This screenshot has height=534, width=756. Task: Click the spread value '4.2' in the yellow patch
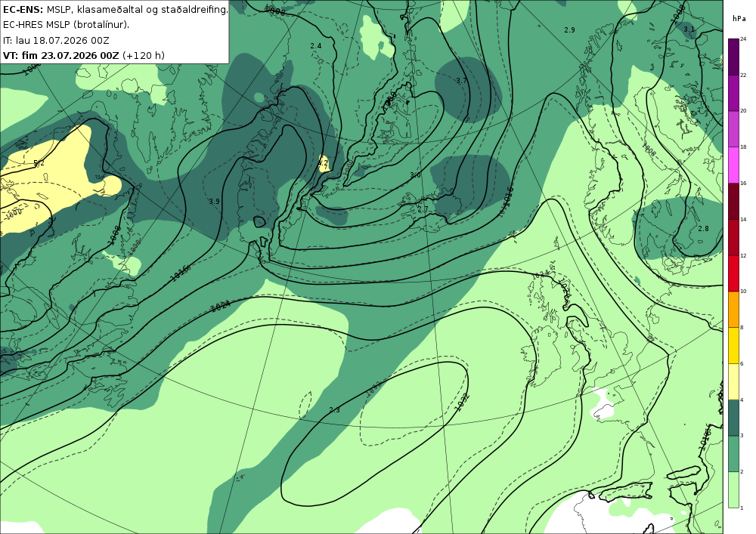323,163
